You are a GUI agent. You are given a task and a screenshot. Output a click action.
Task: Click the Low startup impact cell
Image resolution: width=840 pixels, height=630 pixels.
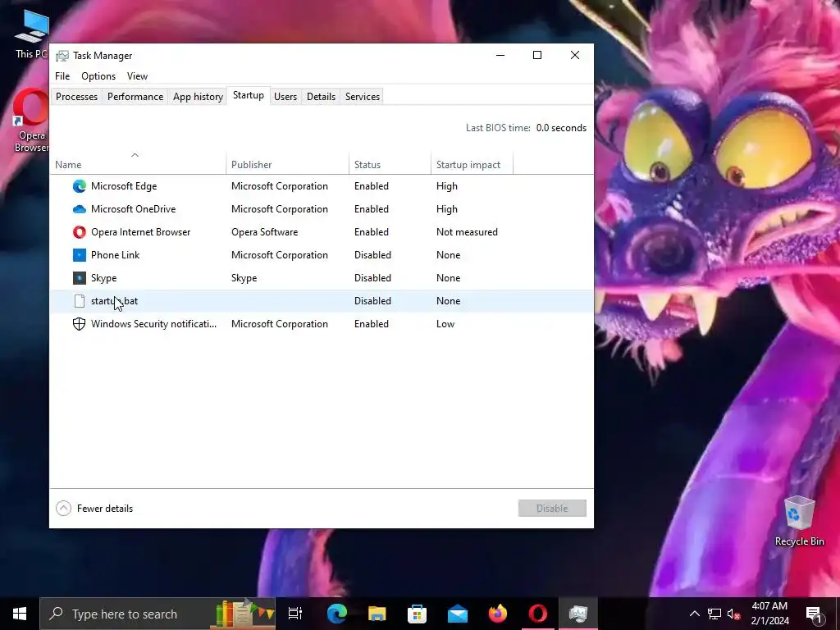coord(445,324)
